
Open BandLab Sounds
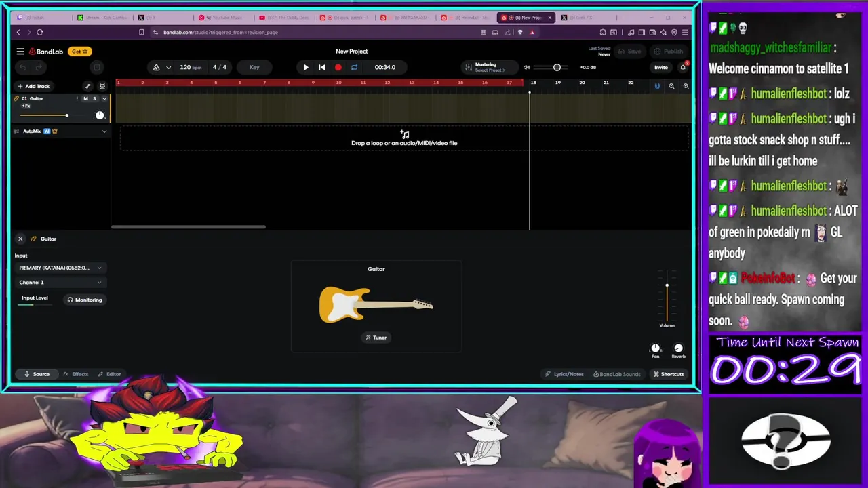tap(616, 374)
